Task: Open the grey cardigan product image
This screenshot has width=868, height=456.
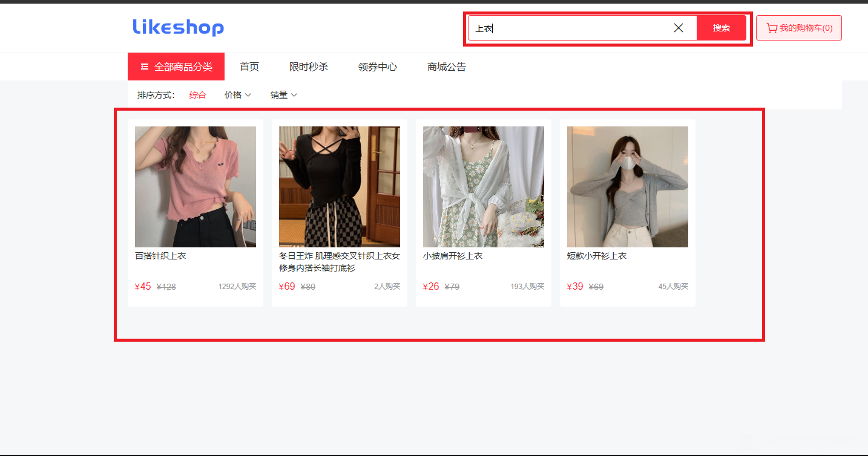Action: (628, 187)
